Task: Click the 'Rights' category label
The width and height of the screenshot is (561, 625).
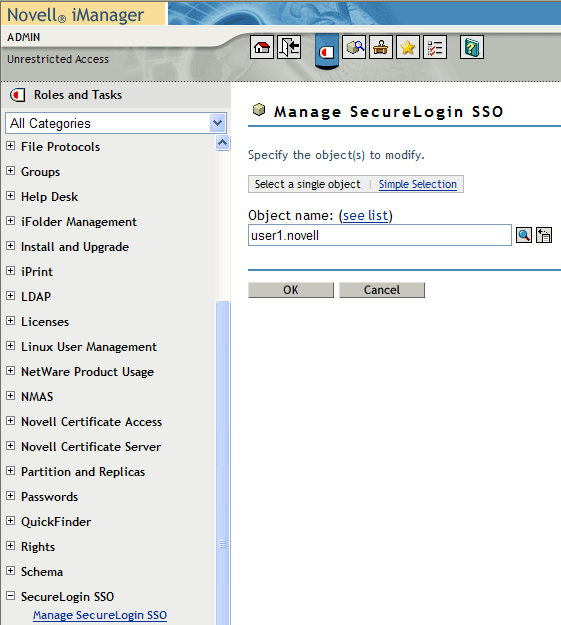Action: point(38,547)
